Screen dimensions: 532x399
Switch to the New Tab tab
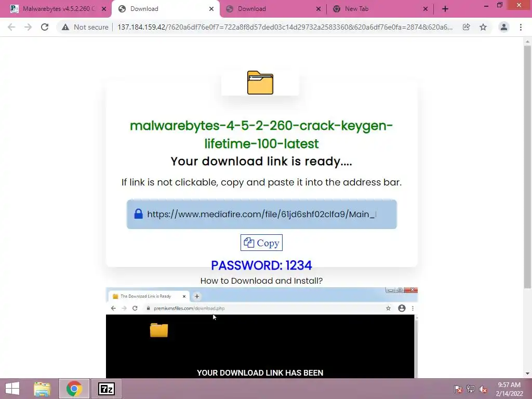(380, 9)
